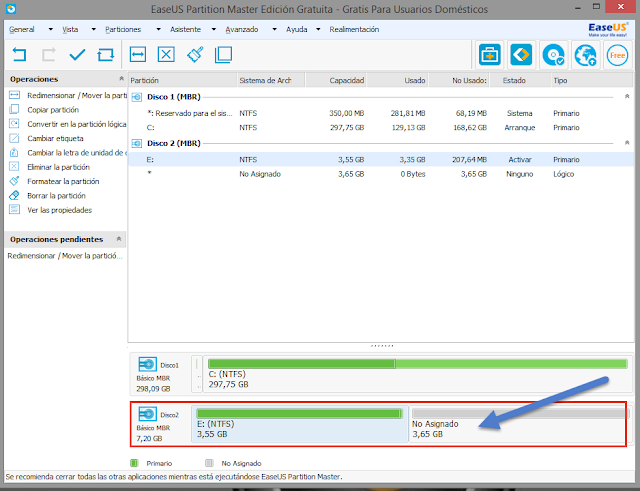Select the C: partition row
This screenshot has width=640, height=491.
tap(381, 128)
